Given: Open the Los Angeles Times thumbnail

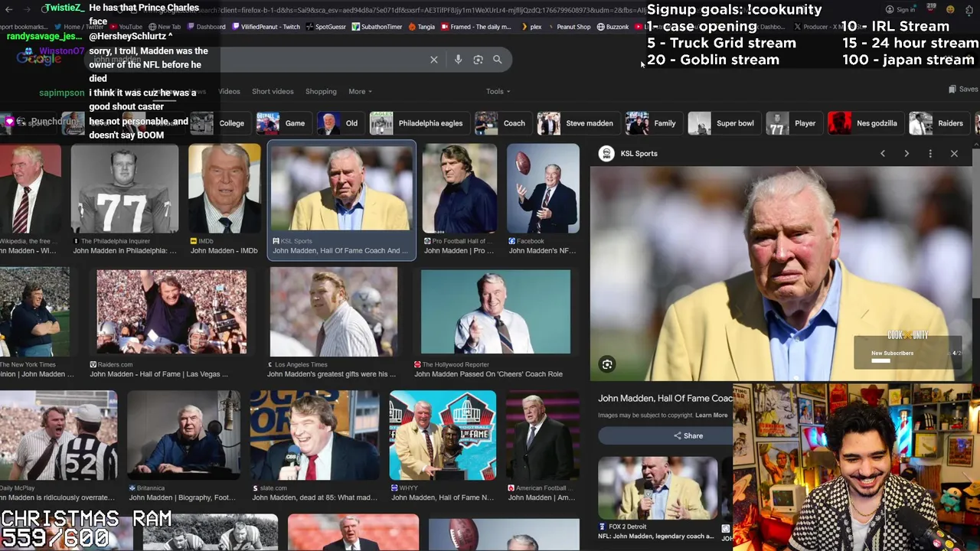Looking at the screenshot, I should tap(333, 311).
